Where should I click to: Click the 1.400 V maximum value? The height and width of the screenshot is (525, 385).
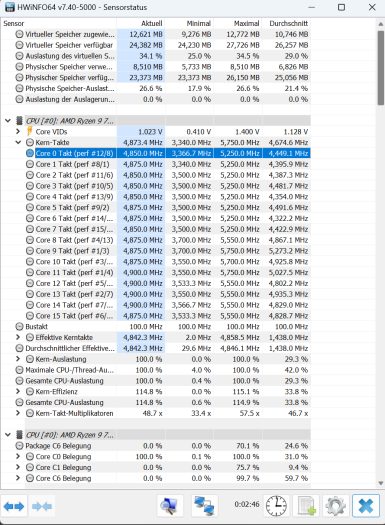(247, 132)
